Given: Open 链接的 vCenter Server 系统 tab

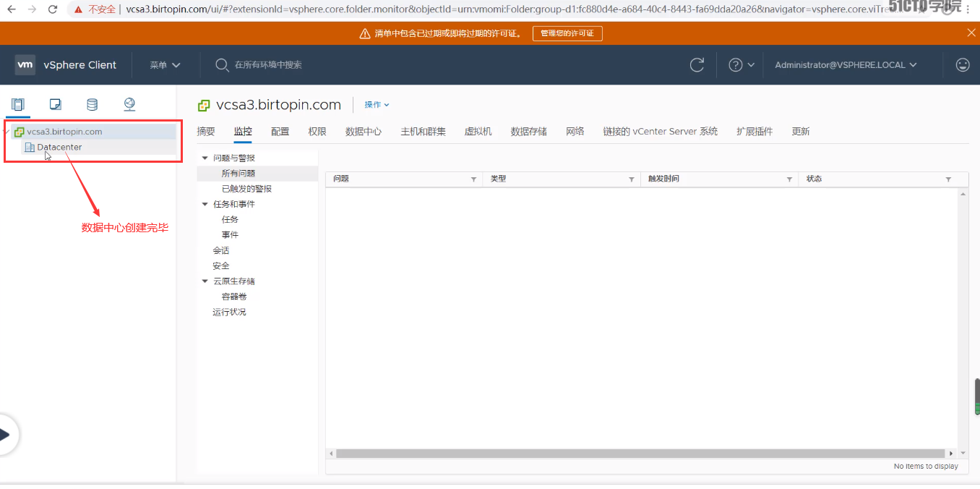Looking at the screenshot, I should 661,132.
